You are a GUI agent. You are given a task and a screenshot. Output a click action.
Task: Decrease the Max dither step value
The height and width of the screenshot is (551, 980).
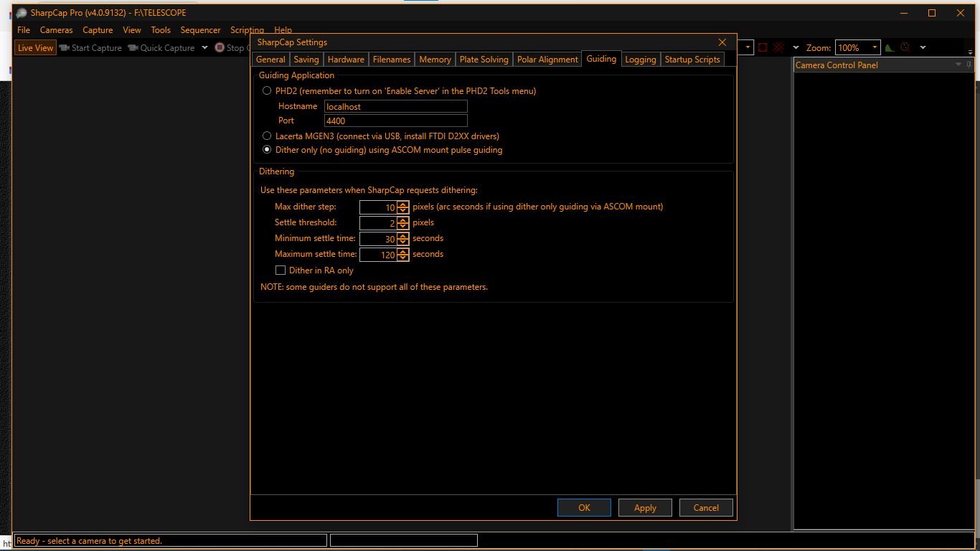403,210
